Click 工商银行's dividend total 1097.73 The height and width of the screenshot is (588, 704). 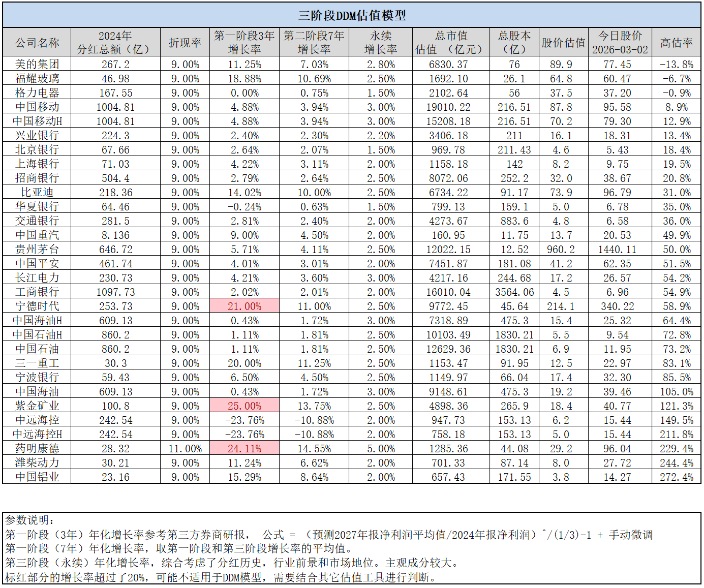tap(116, 292)
